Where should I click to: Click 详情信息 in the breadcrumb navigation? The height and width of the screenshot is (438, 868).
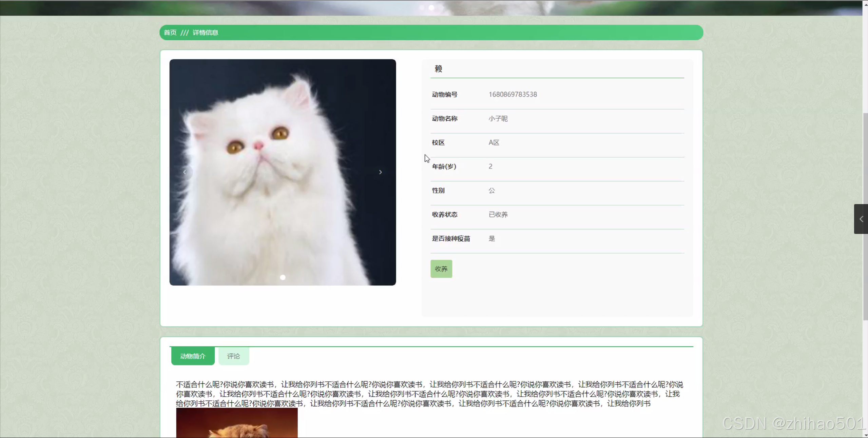pyautogui.click(x=205, y=32)
